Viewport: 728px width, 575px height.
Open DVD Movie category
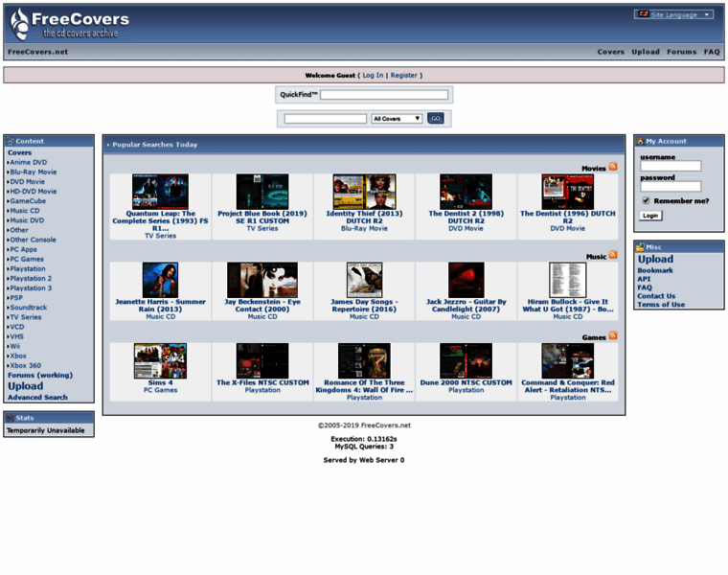click(x=28, y=181)
